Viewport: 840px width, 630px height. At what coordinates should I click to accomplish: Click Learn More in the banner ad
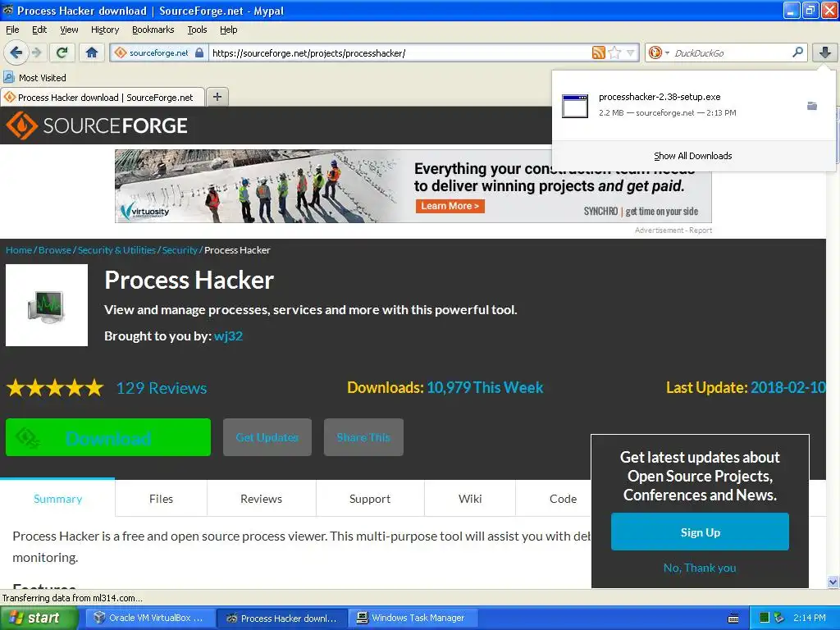click(450, 206)
